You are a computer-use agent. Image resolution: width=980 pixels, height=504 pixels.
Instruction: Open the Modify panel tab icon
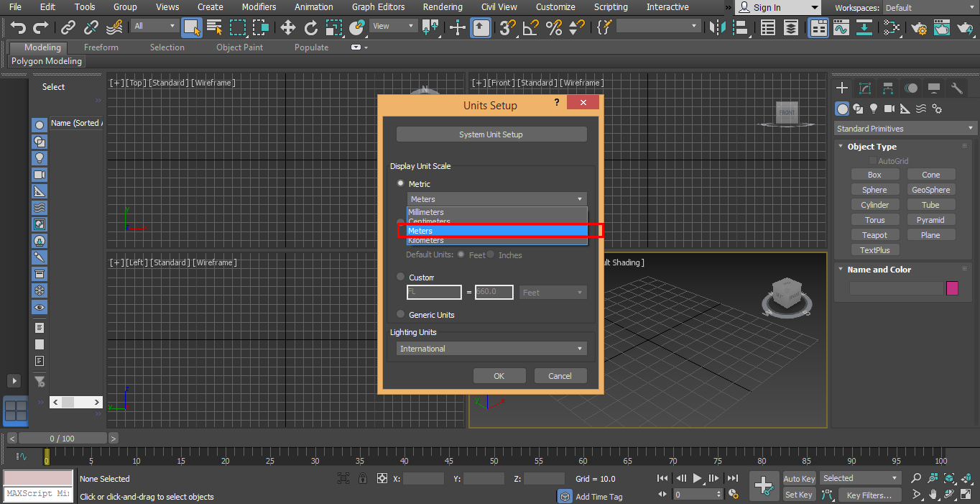(865, 88)
